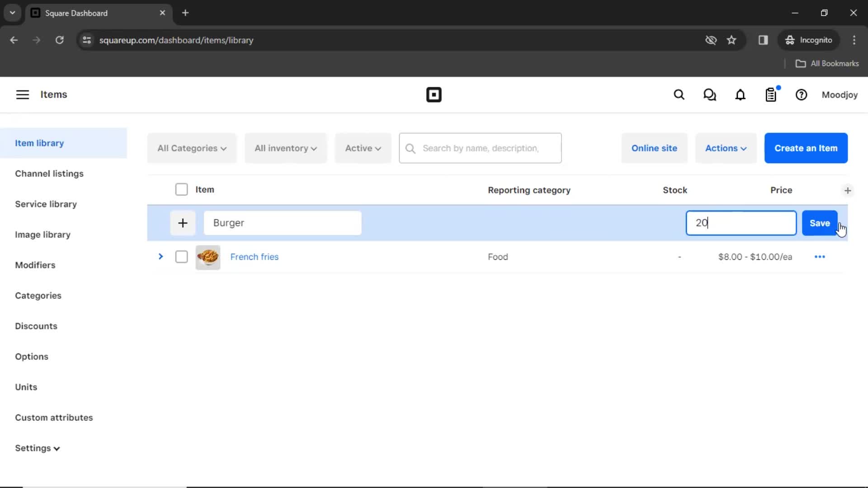Click the Price column header
Screen dimensions: 868x488
tap(781, 190)
